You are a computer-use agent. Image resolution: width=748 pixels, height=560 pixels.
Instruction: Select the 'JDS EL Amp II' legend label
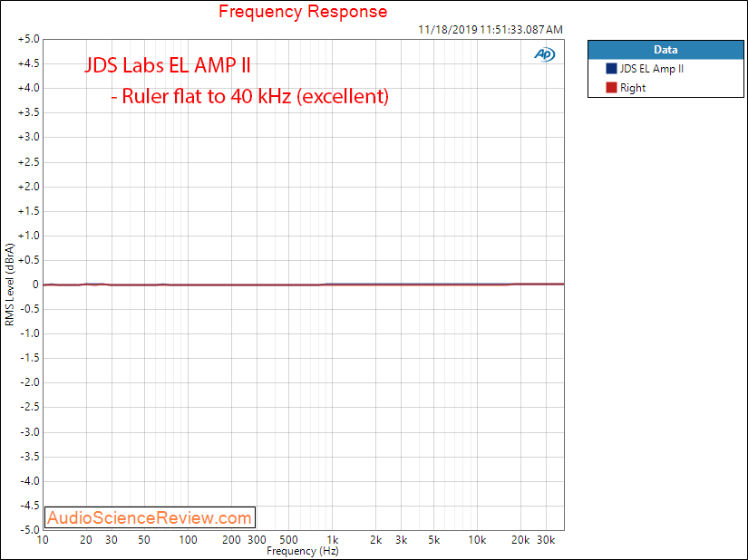[x=652, y=69]
